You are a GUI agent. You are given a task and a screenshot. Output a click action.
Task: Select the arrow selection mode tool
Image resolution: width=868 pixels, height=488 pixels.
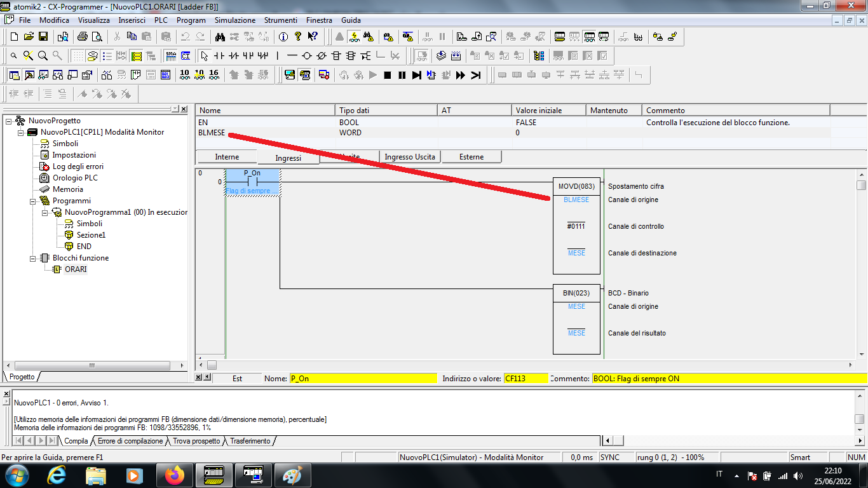point(204,56)
